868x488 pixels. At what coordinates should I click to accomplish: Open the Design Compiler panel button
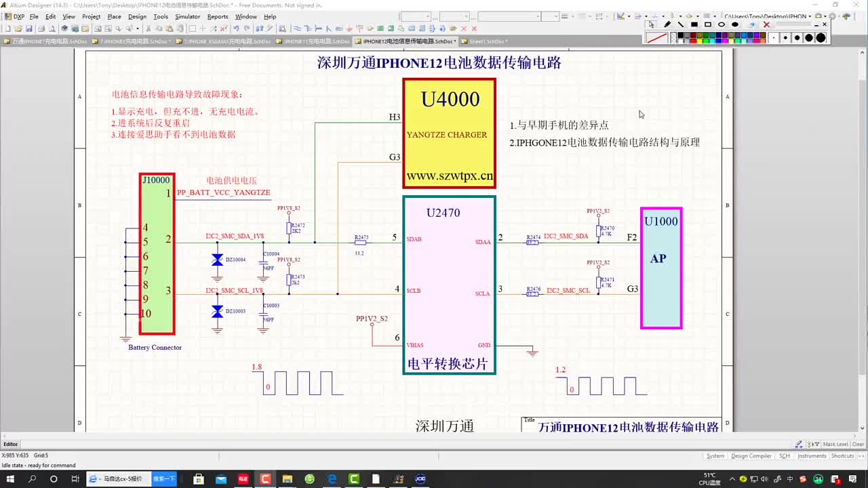point(751,456)
